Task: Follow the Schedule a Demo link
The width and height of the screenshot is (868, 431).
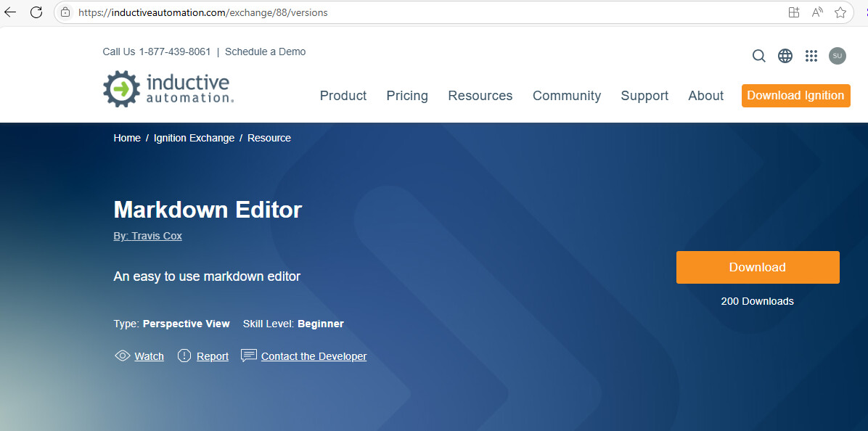Action: [265, 52]
